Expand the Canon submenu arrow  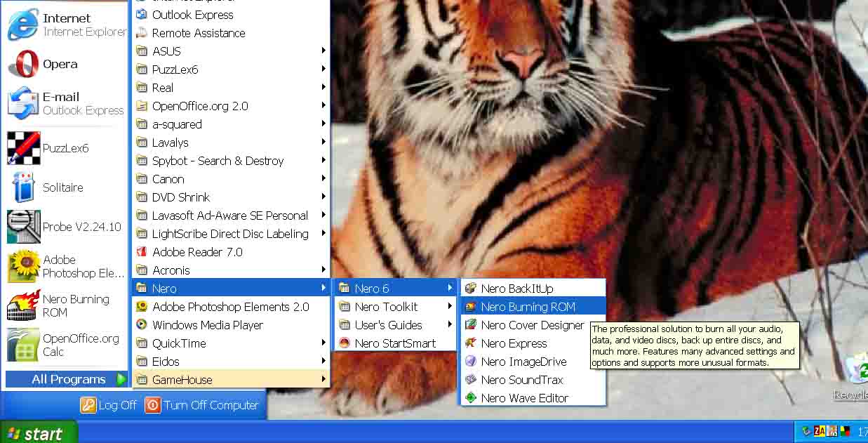[x=323, y=179]
